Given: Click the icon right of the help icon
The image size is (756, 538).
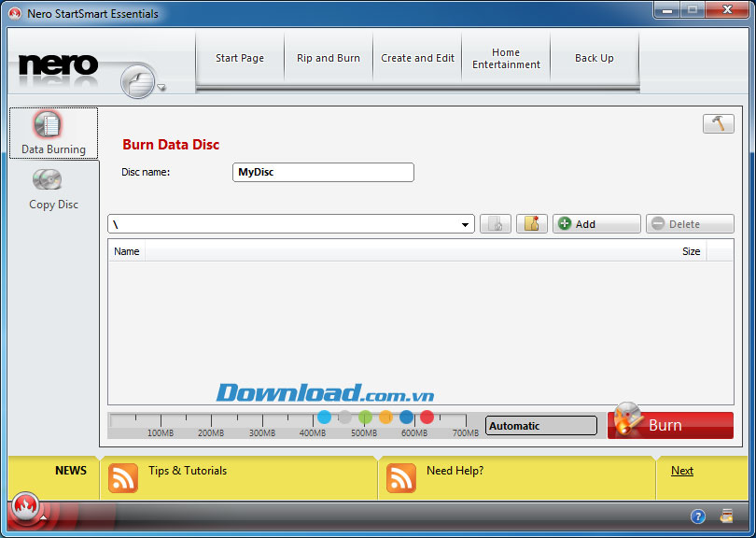Looking at the screenshot, I should tap(726, 517).
